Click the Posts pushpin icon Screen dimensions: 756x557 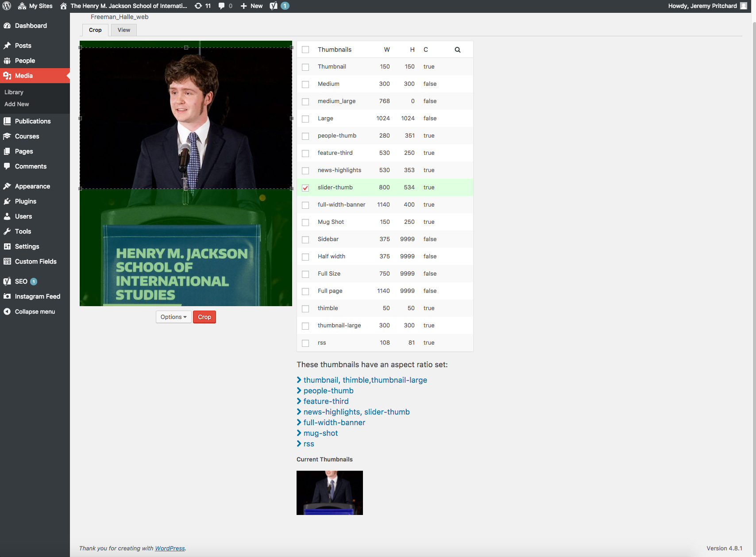click(7, 46)
